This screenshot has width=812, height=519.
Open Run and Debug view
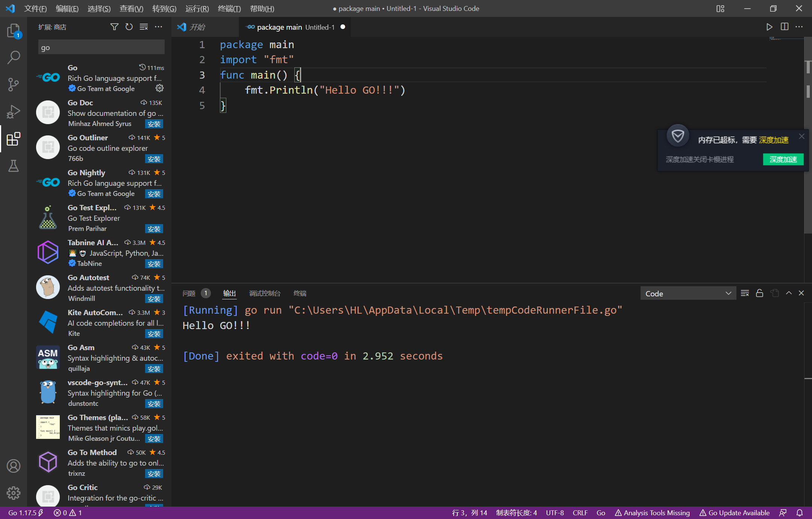pyautogui.click(x=14, y=112)
